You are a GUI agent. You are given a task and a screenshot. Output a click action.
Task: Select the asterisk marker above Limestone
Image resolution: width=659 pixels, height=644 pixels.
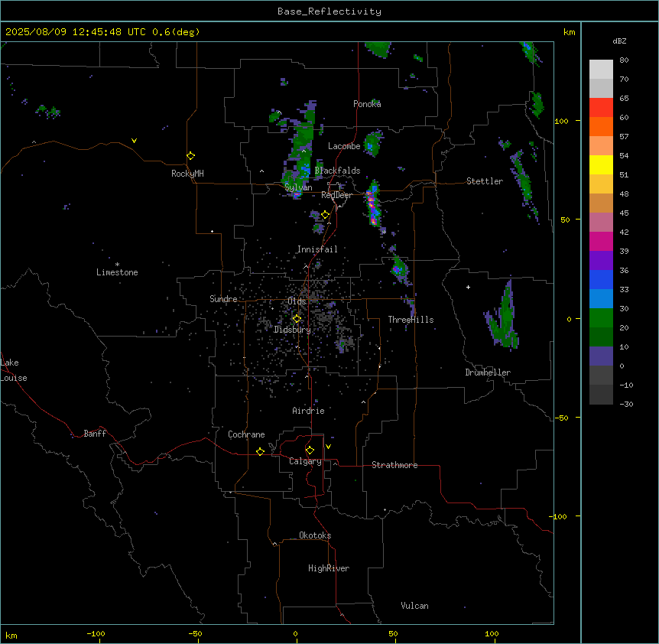point(117,265)
